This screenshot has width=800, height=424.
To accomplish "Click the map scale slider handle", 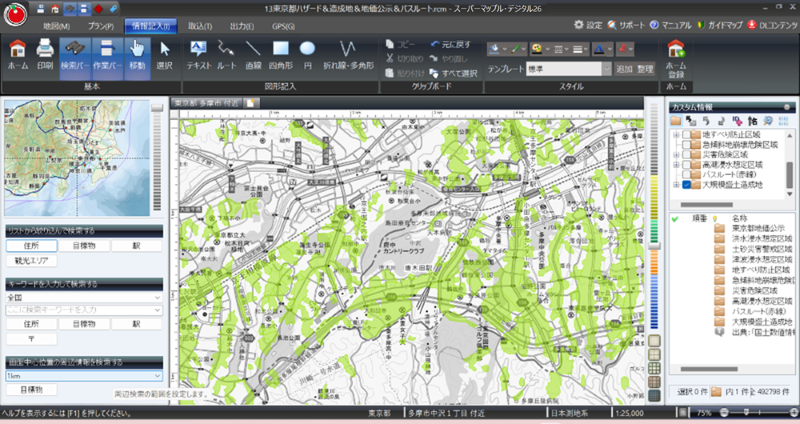I will point(654,246).
